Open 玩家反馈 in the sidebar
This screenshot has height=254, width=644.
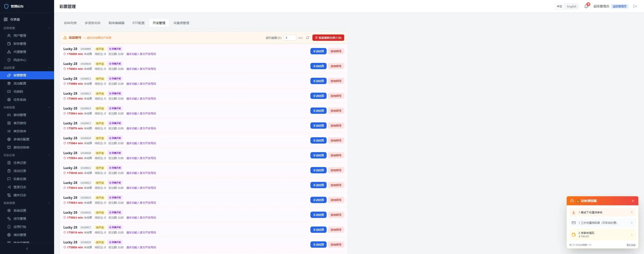27,179
